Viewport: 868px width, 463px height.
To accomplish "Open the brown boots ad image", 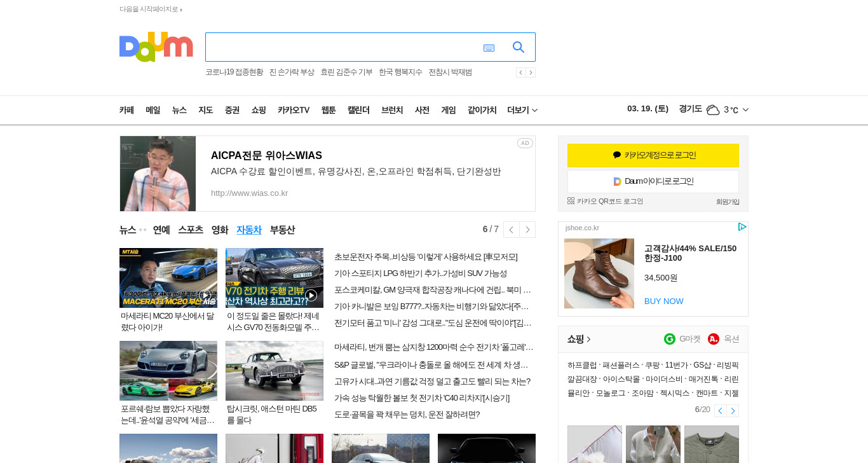I will click(x=599, y=273).
